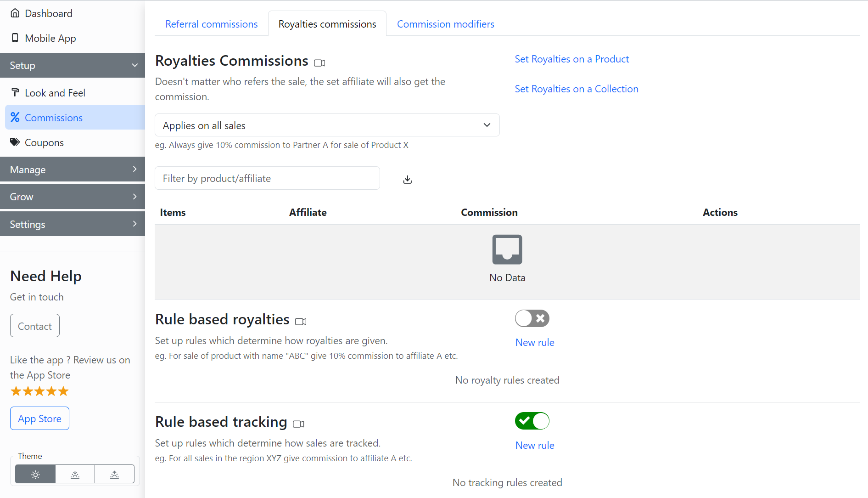This screenshot has height=498, width=868.
Task: Select the sun light theme icon
Action: [35, 474]
